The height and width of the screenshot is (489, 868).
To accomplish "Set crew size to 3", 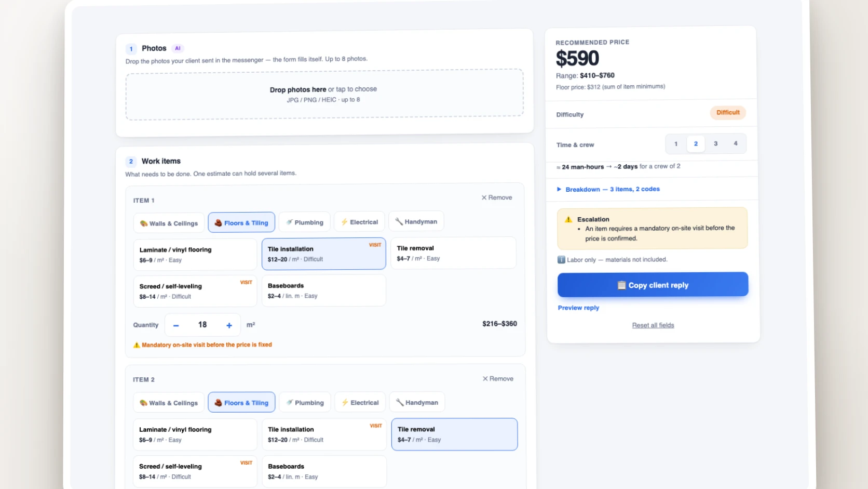I will (x=715, y=143).
